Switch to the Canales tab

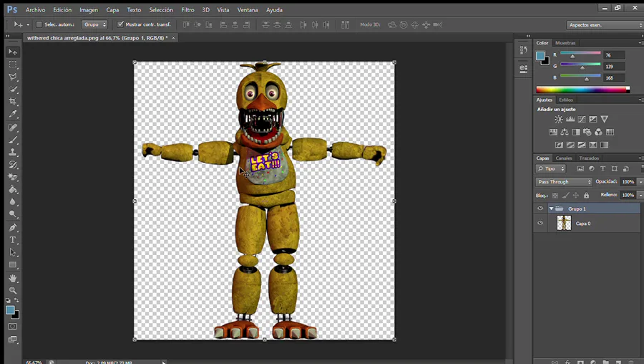(x=564, y=158)
